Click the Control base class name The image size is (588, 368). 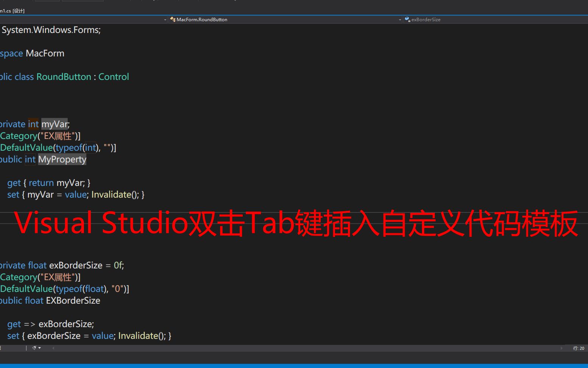(x=113, y=76)
